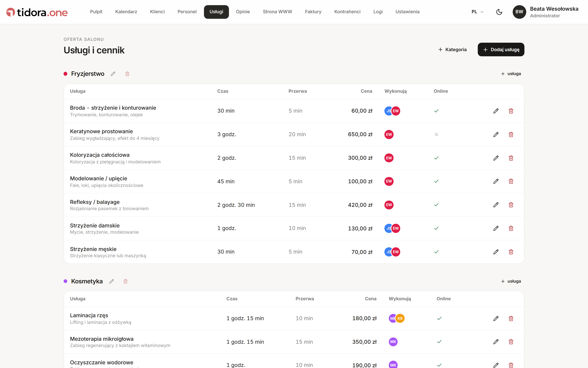
Task: Click the Online checkmark for Modelowanie / upięcie
Action: click(x=436, y=181)
